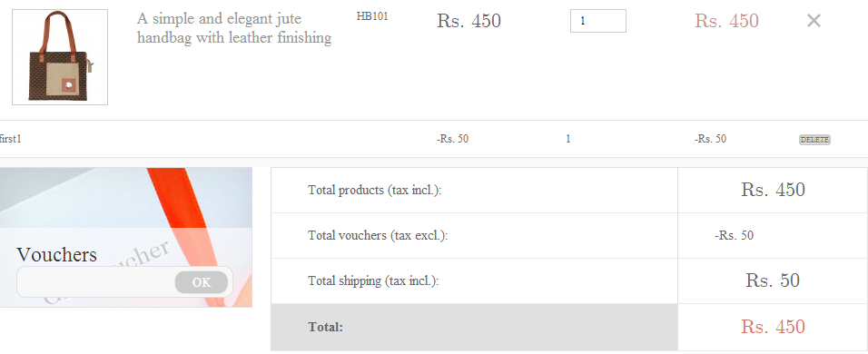Click the HB101 product reference
Image resolution: width=868 pixels, height=354 pixels.
(372, 16)
